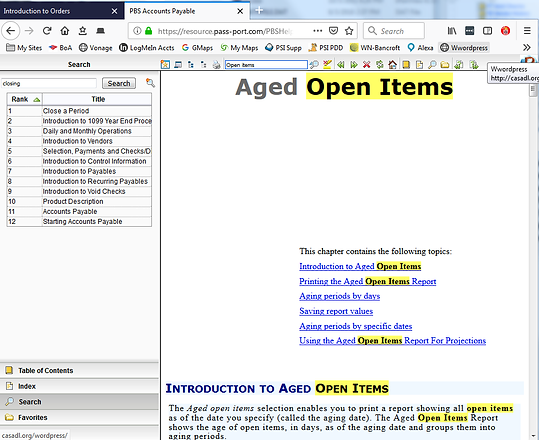The image size is (539, 440).
Task: Open the Firefox Library icon
Action: coord(452,31)
